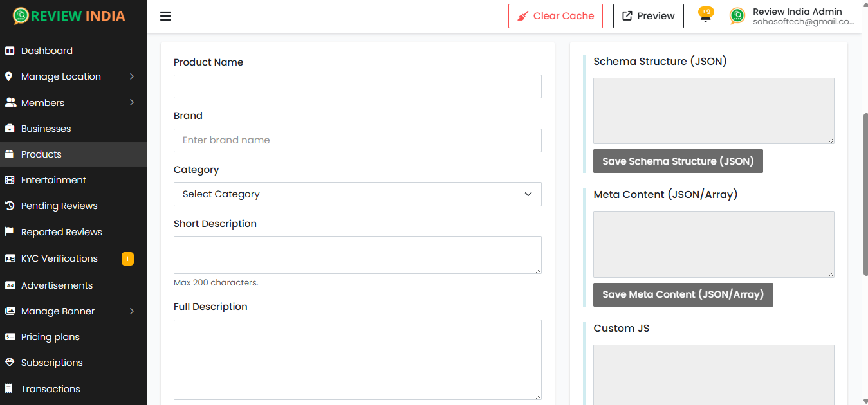
Task: Click the scrollbar down arrow
Action: click(x=864, y=401)
